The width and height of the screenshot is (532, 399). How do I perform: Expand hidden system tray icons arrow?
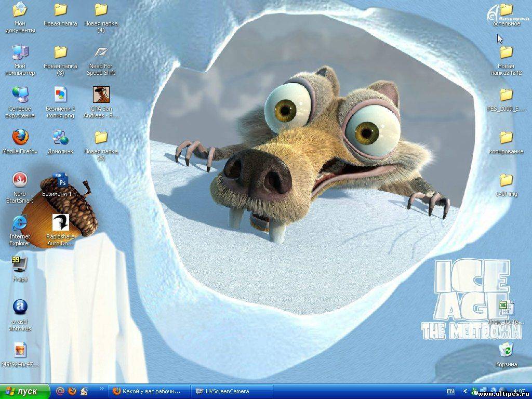coord(465,391)
